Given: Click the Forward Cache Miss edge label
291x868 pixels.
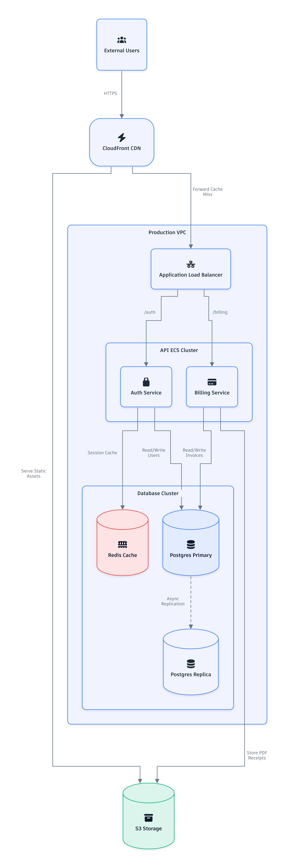Looking at the screenshot, I should pos(207,192).
